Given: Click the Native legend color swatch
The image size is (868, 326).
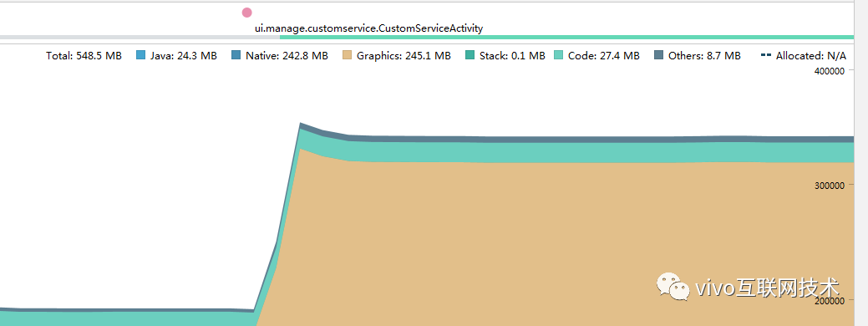Looking at the screenshot, I should (x=236, y=55).
